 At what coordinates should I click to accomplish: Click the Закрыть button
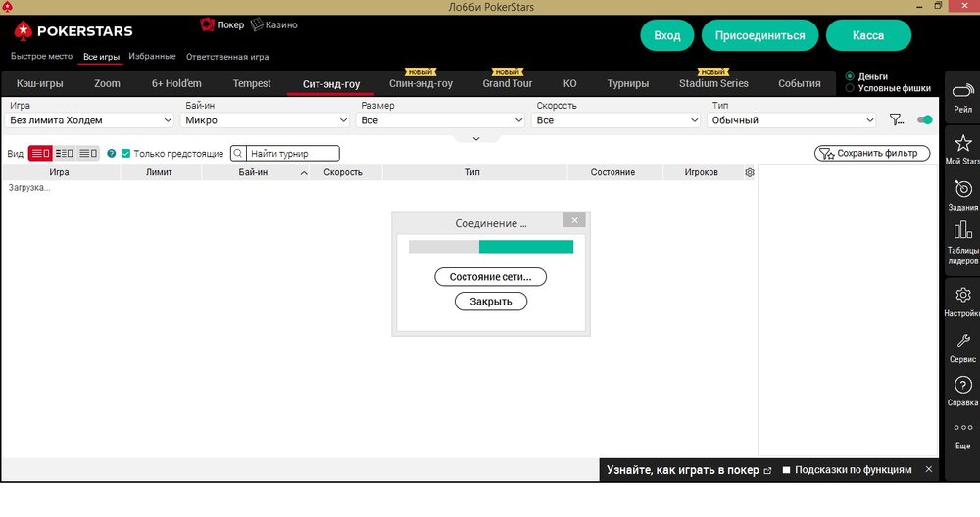coord(491,301)
